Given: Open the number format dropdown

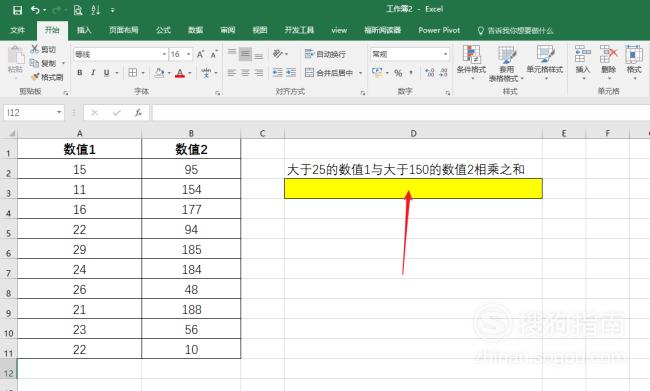Looking at the screenshot, I should point(446,54).
